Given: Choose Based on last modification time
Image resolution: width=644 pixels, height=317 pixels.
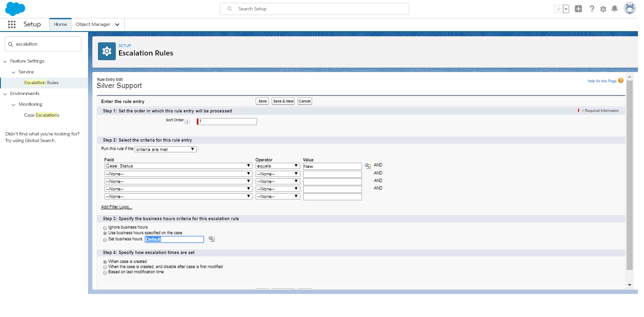Looking at the screenshot, I should point(105,272).
